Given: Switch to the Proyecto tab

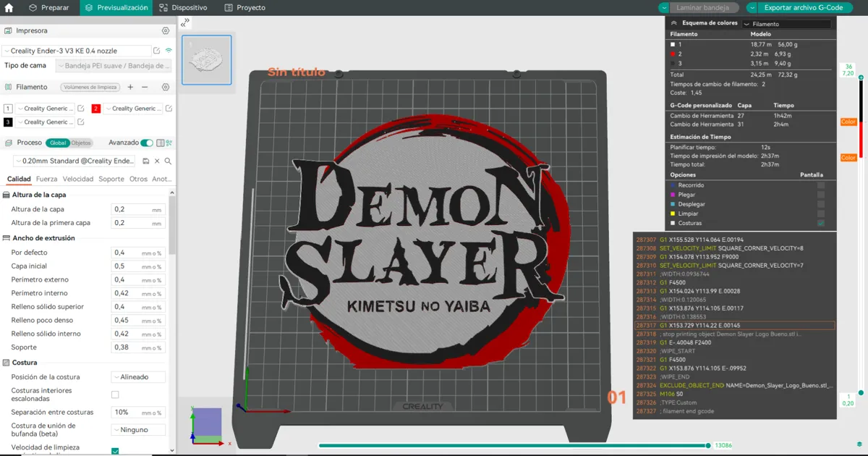Looking at the screenshot, I should pyautogui.click(x=245, y=7).
